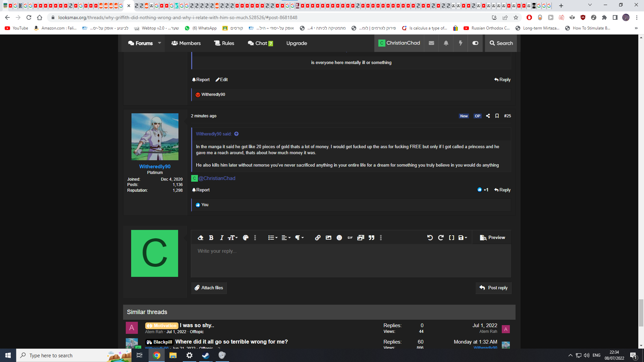Go to browser home page
The height and width of the screenshot is (362, 644).
(40, 17)
